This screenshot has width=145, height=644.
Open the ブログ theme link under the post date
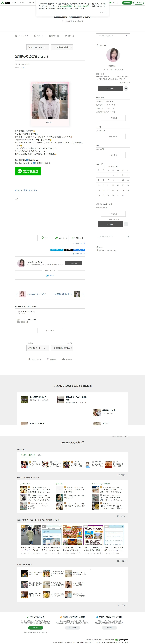(23, 68)
